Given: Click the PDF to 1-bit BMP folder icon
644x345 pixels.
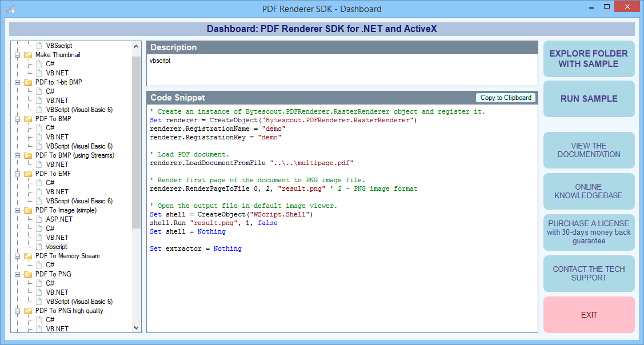Looking at the screenshot, I should [28, 83].
